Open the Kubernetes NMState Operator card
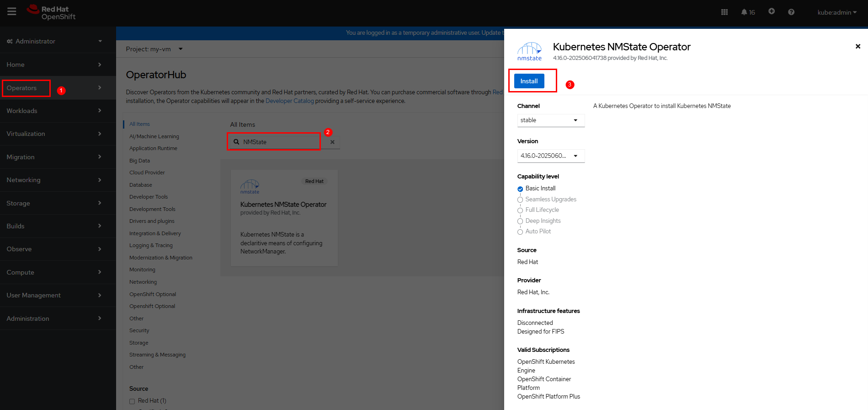The image size is (868, 410). pos(284,218)
